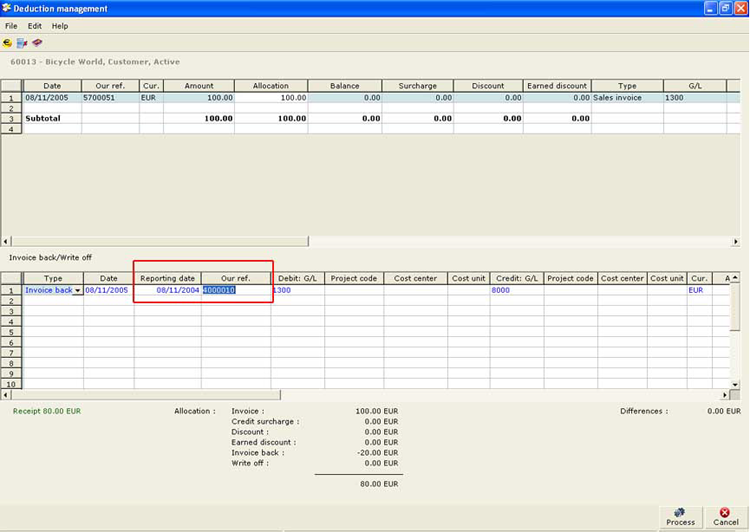750x532 pixels.
Task: Click the yellow smiley toolbar icon
Action: [x=8, y=43]
